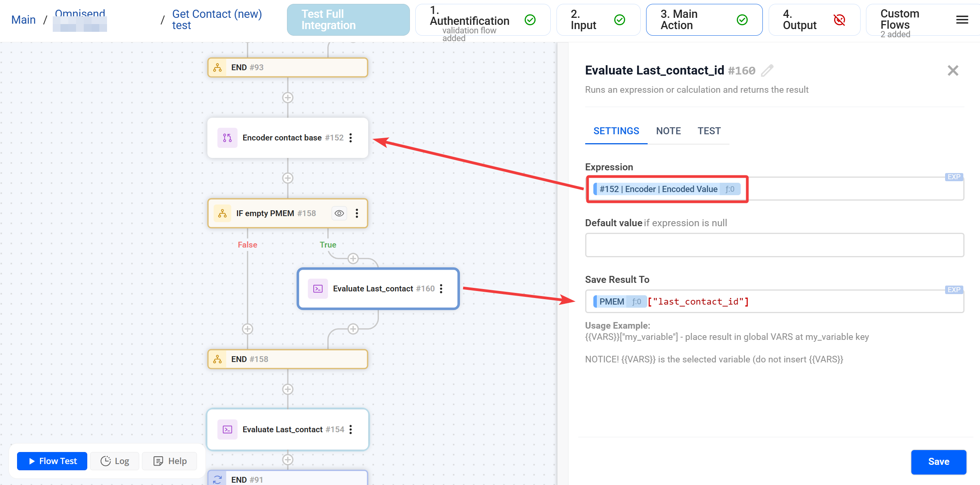Switch to the TEST tab
The image size is (980, 485).
point(709,131)
